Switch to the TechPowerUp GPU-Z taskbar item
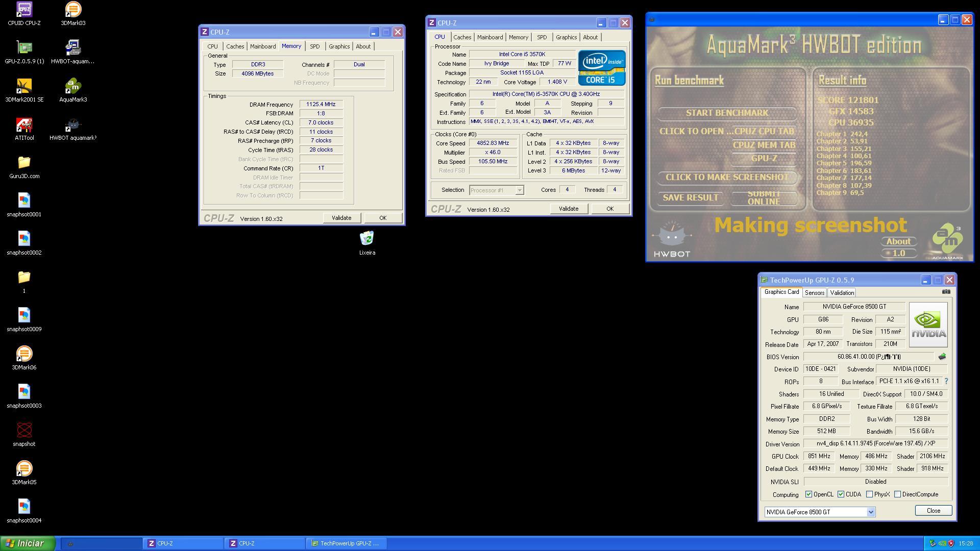Screen dimensions: 980x551 tap(347, 543)
